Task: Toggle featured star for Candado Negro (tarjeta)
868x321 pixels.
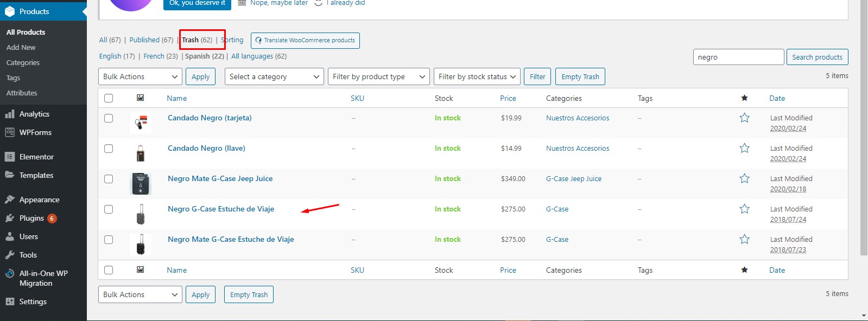Action: pos(744,118)
